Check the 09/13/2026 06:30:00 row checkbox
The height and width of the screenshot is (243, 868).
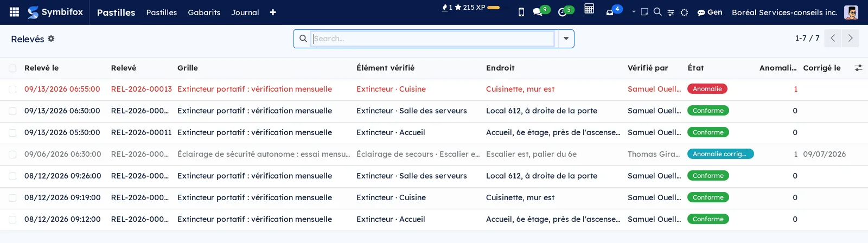(12, 111)
